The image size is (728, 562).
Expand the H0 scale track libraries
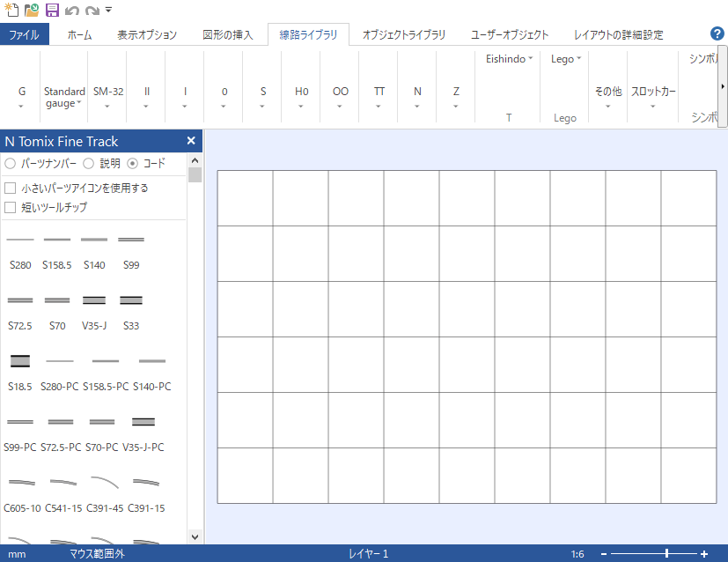pyautogui.click(x=301, y=97)
